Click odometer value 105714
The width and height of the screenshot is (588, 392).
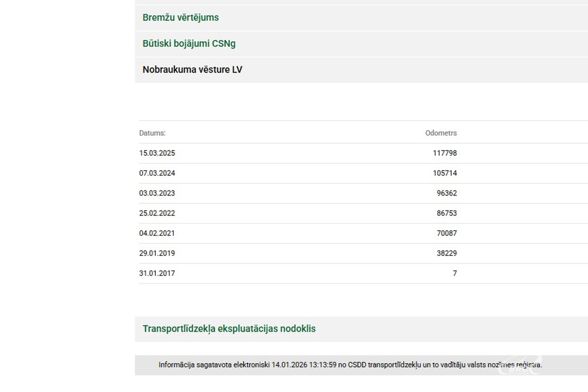tap(445, 173)
